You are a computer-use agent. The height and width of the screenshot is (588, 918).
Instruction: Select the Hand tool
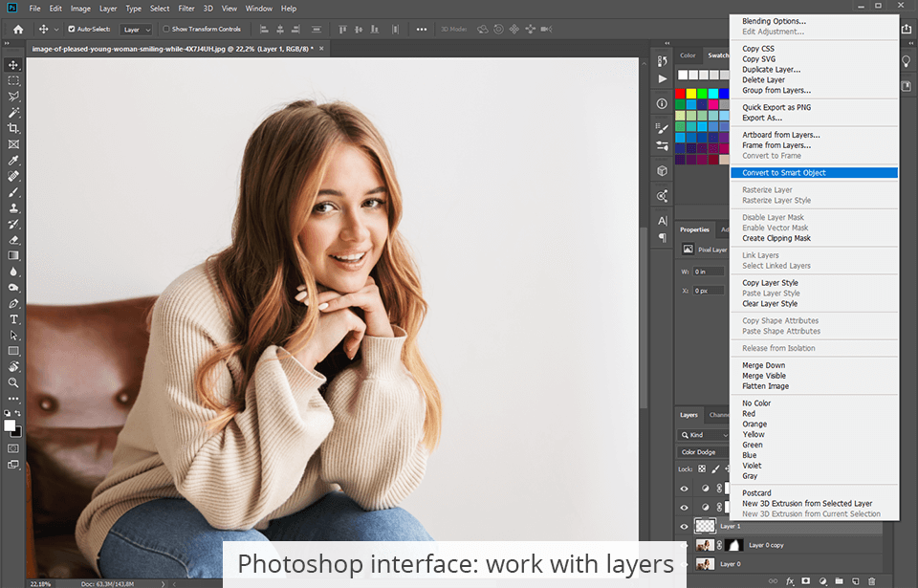[13, 366]
